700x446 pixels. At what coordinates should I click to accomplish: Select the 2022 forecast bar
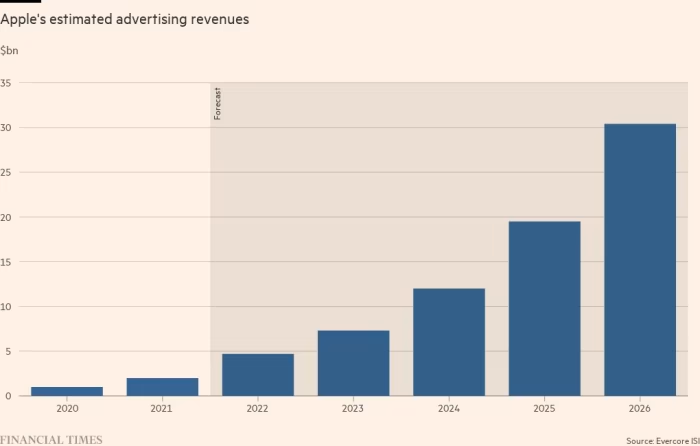point(258,375)
